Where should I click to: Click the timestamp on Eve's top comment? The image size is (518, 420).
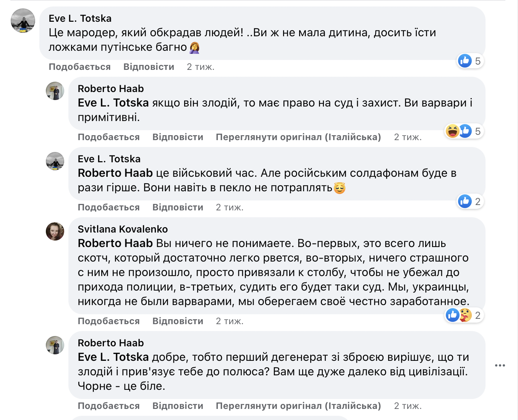coord(201,67)
